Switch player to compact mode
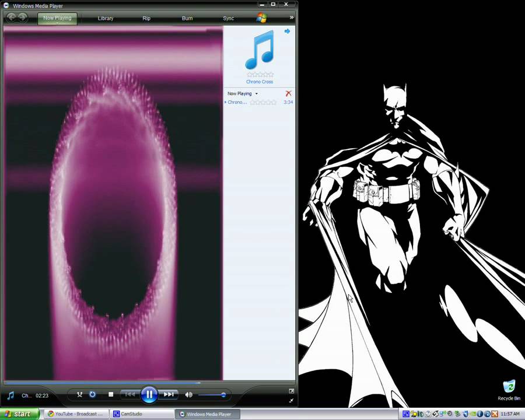This screenshot has height=420, width=525. pyautogui.click(x=291, y=401)
